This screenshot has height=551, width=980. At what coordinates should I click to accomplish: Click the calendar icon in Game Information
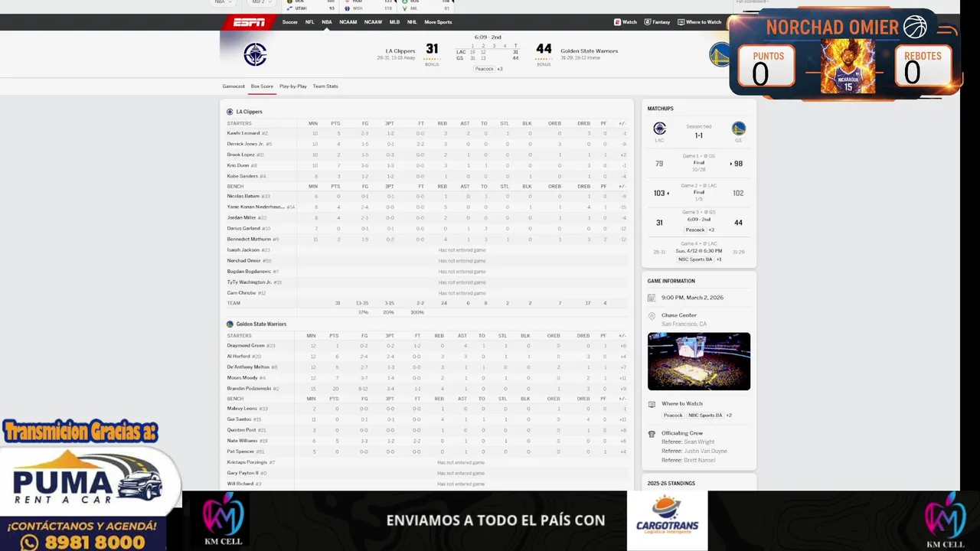652,298
